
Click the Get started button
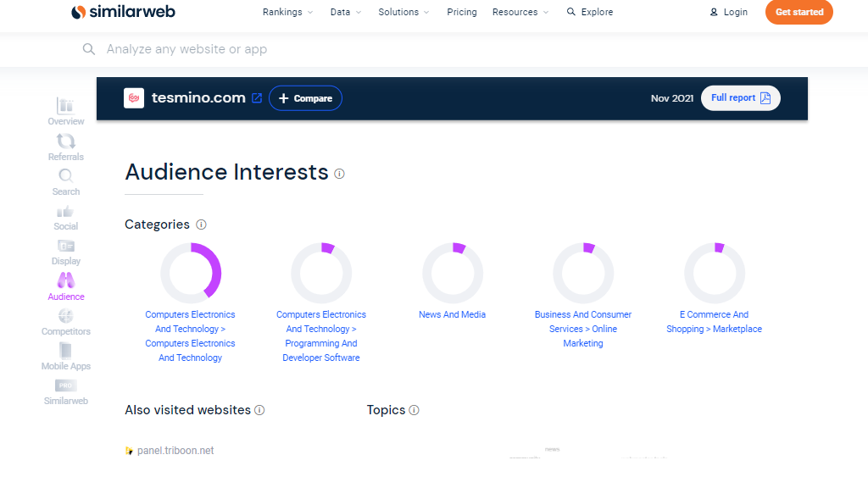(798, 12)
